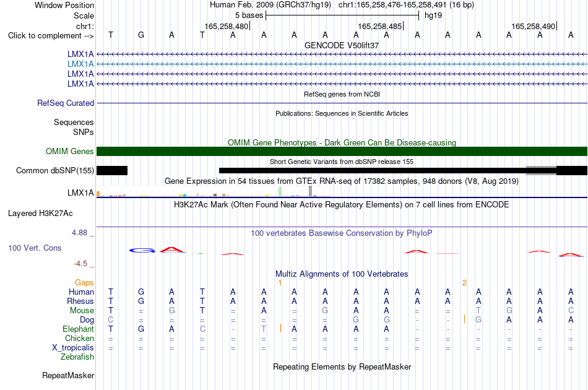Click the orange first bar in the GTEx chart
Image resolution: width=588 pixels, height=390 pixels.
pyautogui.click(x=98, y=194)
